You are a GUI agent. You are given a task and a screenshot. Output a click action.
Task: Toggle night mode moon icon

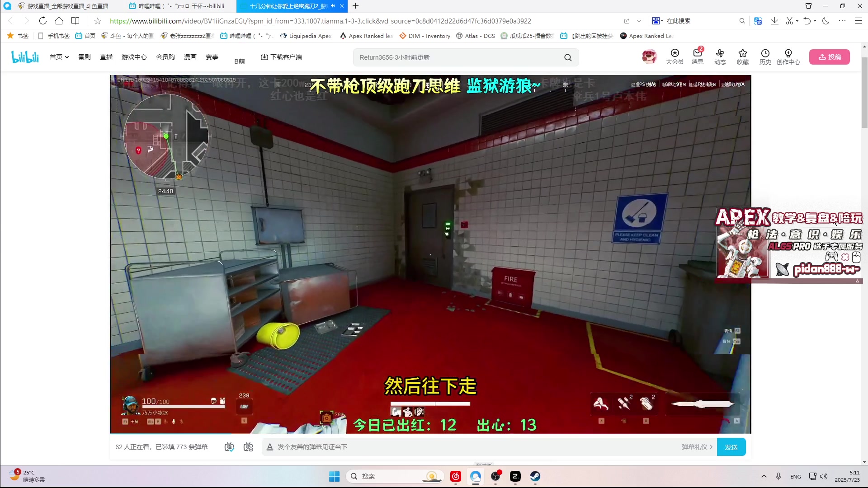coord(826,21)
